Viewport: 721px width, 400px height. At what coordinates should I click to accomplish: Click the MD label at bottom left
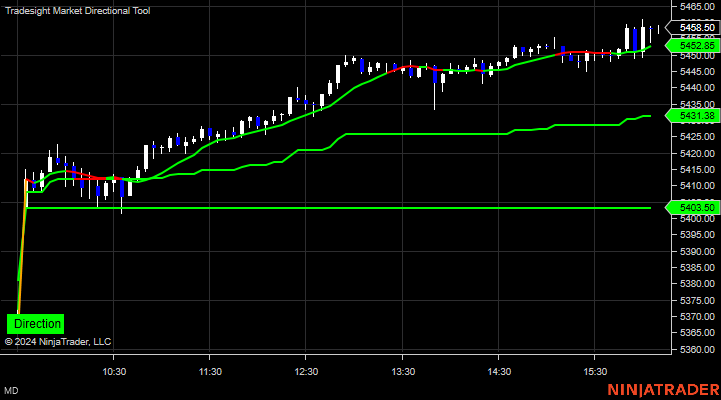[11, 391]
